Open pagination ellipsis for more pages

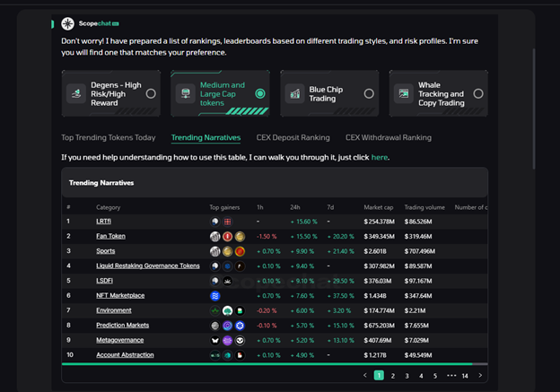pyautogui.click(x=451, y=375)
